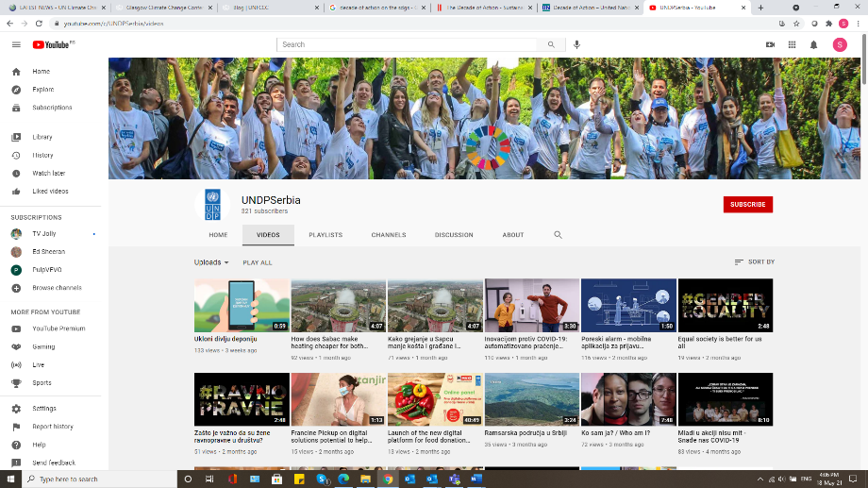
Task: Open Ukloni divlju deponiju video thumbnail
Action: coord(242,305)
